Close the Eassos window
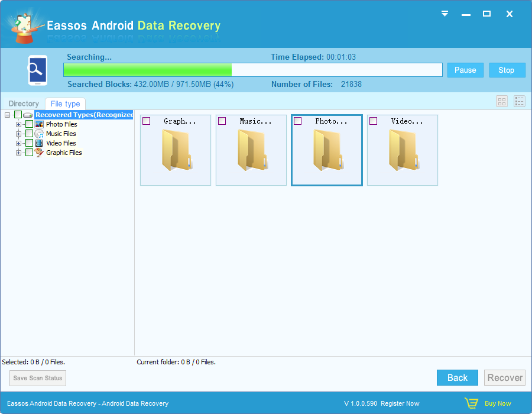532x414 pixels. pos(510,14)
